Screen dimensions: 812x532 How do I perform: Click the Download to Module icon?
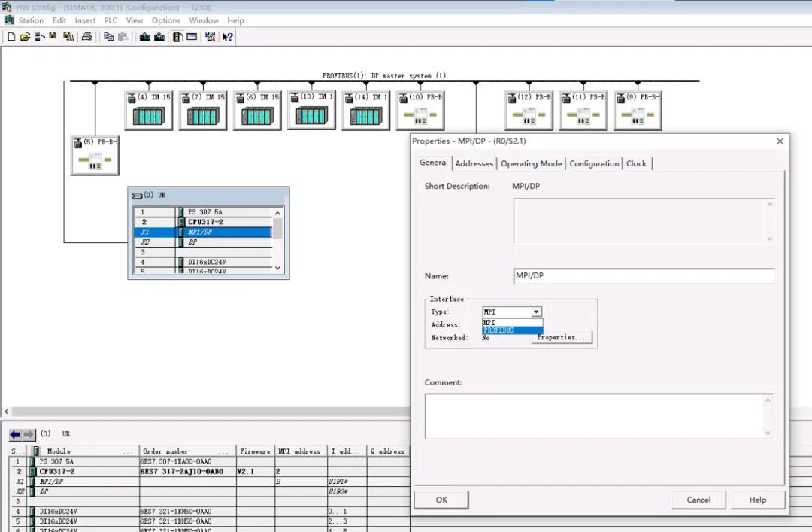click(145, 37)
